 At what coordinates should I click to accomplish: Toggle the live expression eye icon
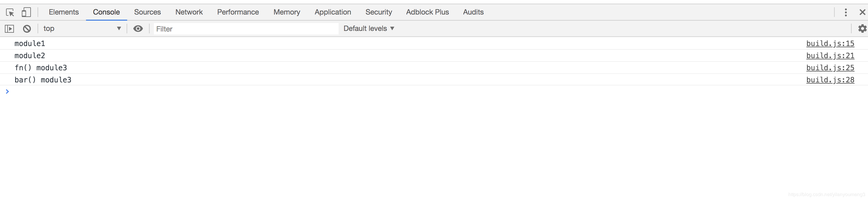[x=138, y=29]
